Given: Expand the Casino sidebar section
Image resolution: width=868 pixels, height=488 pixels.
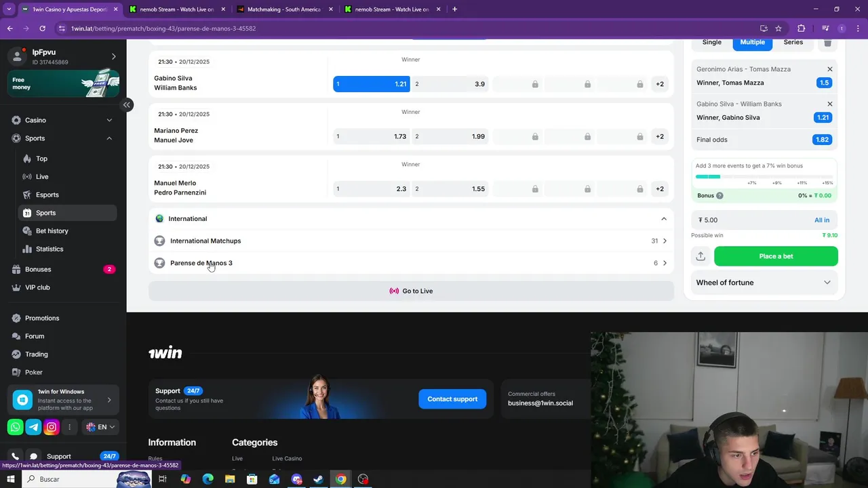Looking at the screenshot, I should tap(62, 120).
